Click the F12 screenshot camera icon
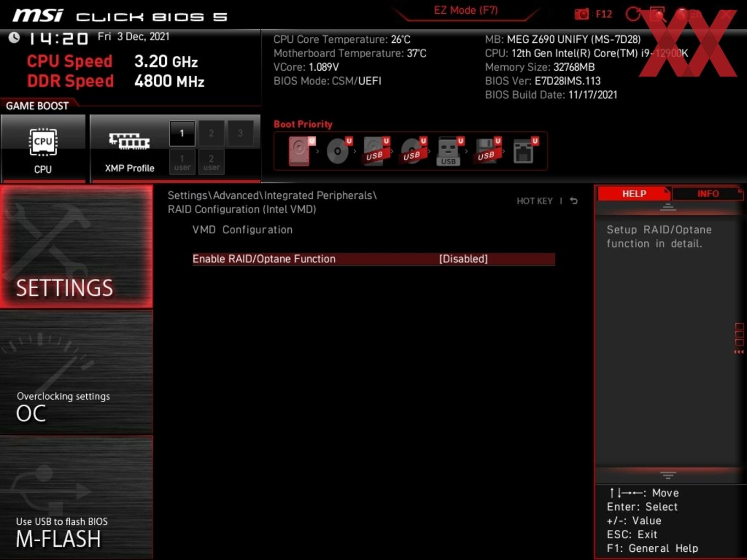The height and width of the screenshot is (560, 747). point(582,14)
